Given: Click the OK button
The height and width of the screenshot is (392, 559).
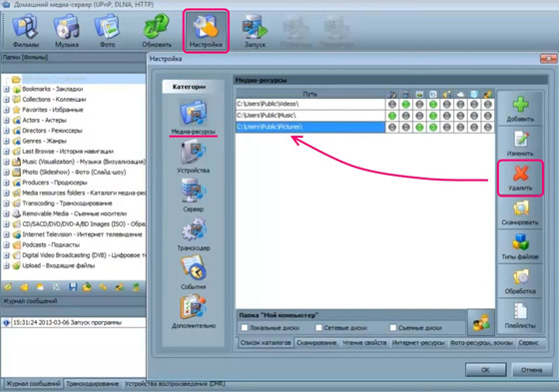Looking at the screenshot, I should tap(485, 370).
